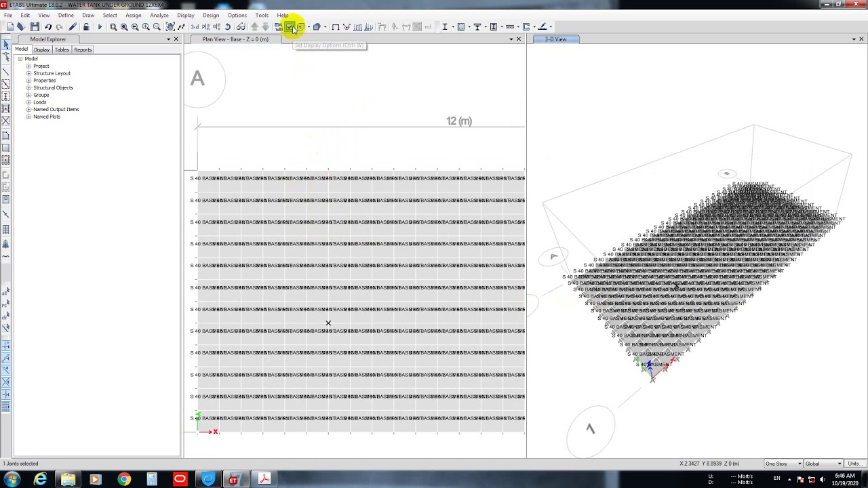
Task: Close the Model Explorer panel
Action: tap(176, 39)
